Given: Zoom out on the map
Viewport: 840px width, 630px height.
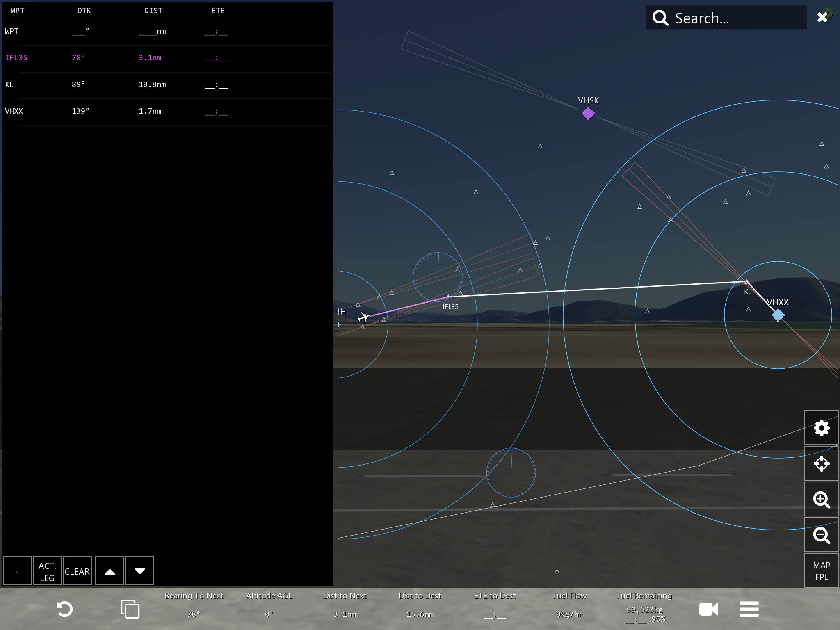Looking at the screenshot, I should pos(821,535).
